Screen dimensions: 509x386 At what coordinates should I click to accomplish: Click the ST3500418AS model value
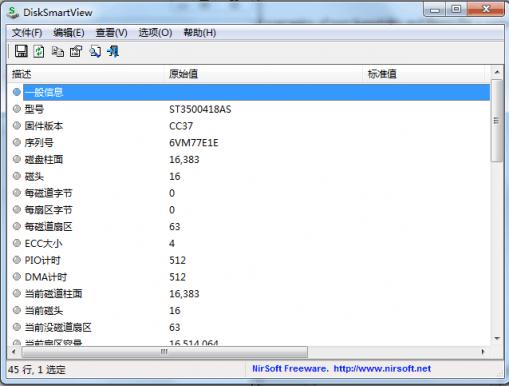pos(200,109)
